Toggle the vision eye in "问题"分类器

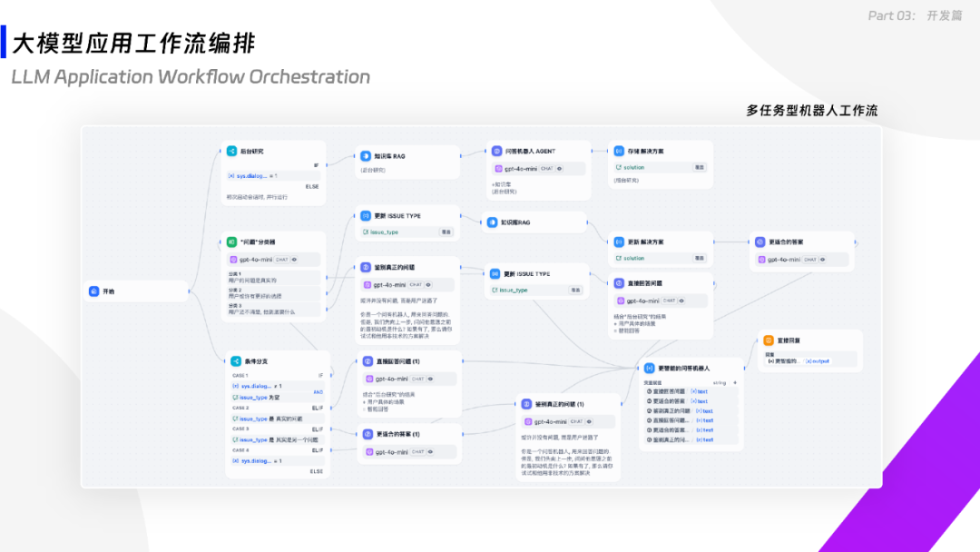[x=294, y=260]
